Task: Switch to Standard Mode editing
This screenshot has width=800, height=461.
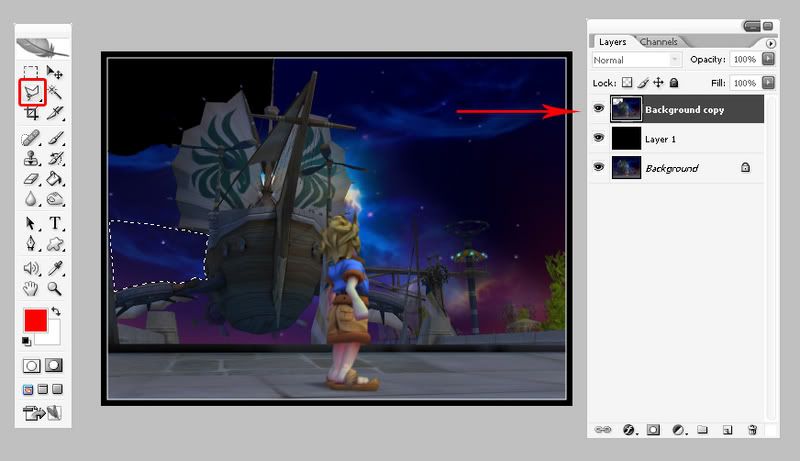Action: [x=31, y=366]
